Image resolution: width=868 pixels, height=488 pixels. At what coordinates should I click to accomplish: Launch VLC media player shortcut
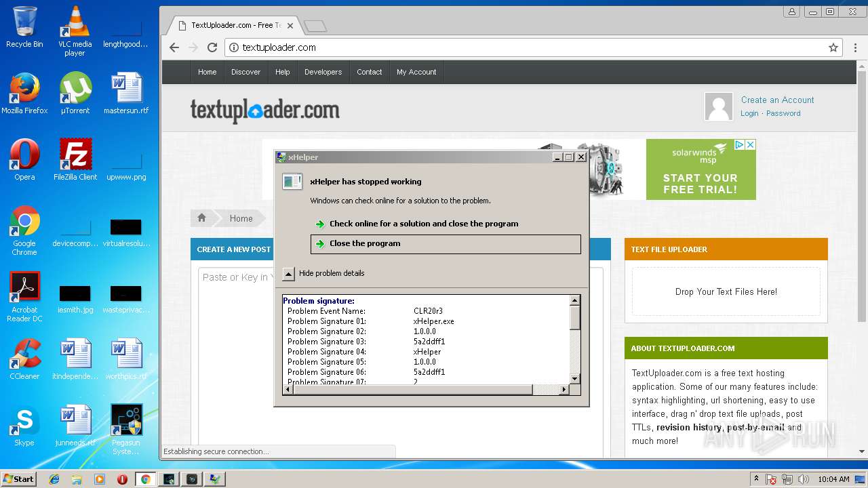pyautogui.click(x=75, y=31)
